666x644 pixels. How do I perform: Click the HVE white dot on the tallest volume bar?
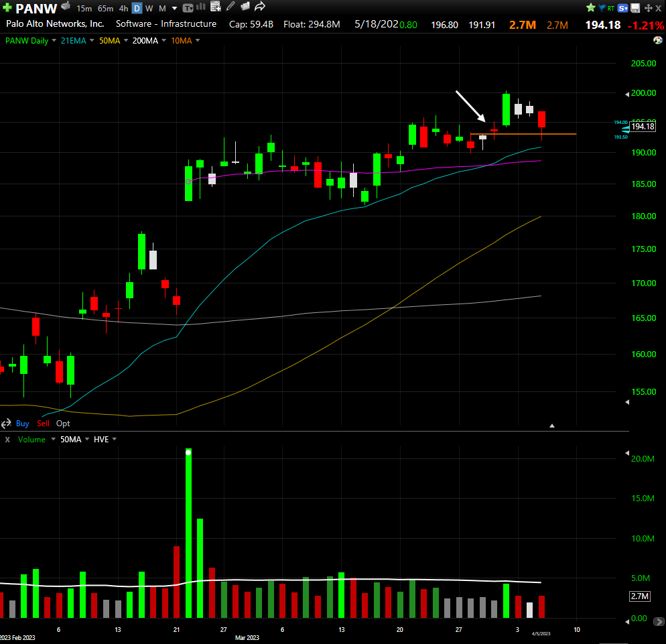click(188, 452)
